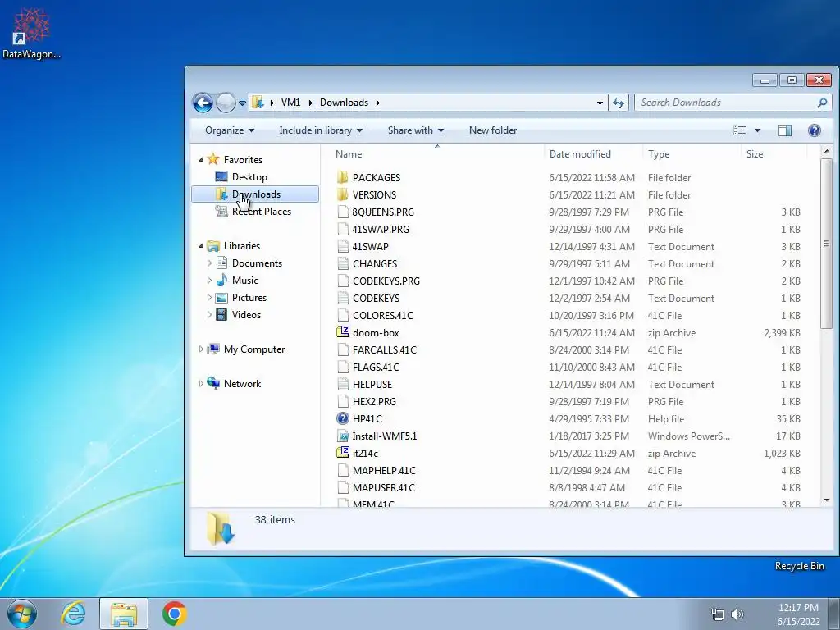This screenshot has width=840, height=630.
Task: Select the it214c zip archive icon
Action: (343, 453)
